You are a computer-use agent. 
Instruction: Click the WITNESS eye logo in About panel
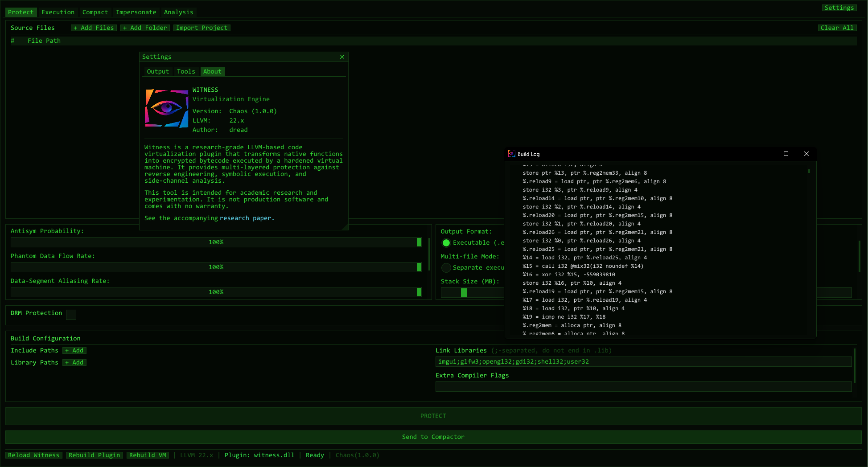click(x=166, y=108)
